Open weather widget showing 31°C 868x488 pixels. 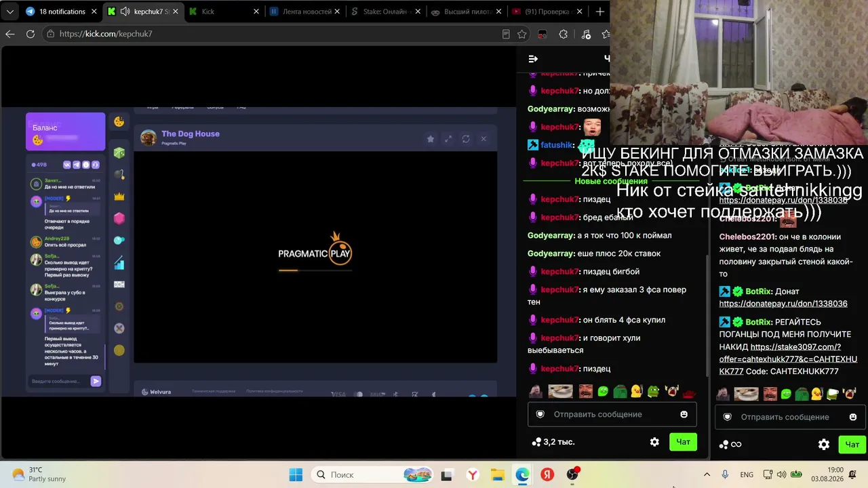tap(39, 474)
